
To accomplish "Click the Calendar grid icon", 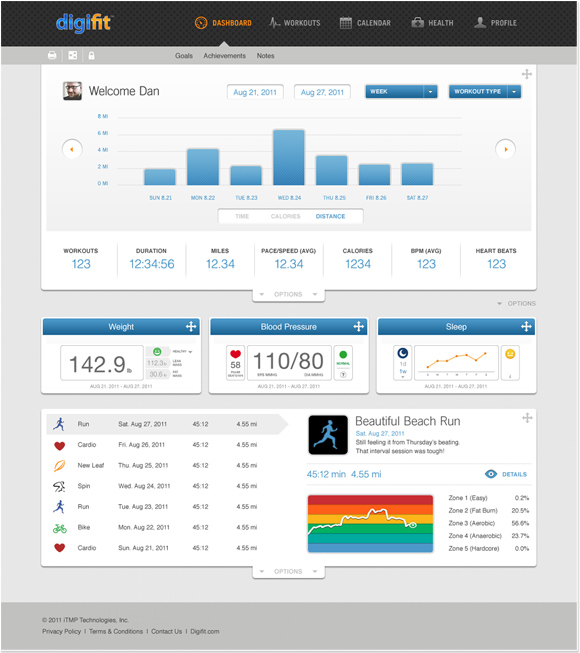I will 346,23.
